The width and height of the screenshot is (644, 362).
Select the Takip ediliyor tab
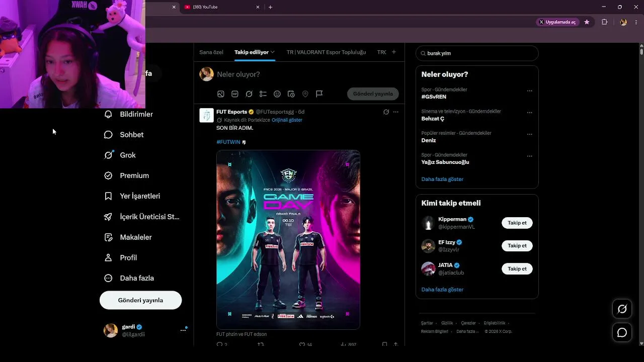pos(255,52)
